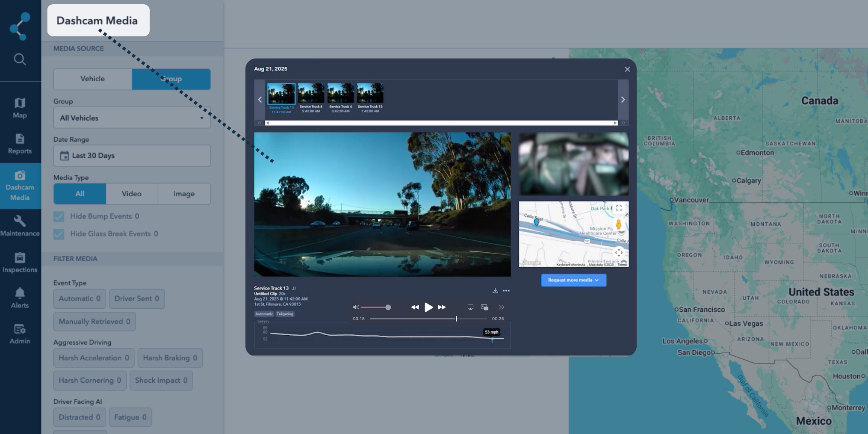Screen dimensions: 868x434
Task: Open the All Vehicles group dropdown
Action: click(131, 118)
